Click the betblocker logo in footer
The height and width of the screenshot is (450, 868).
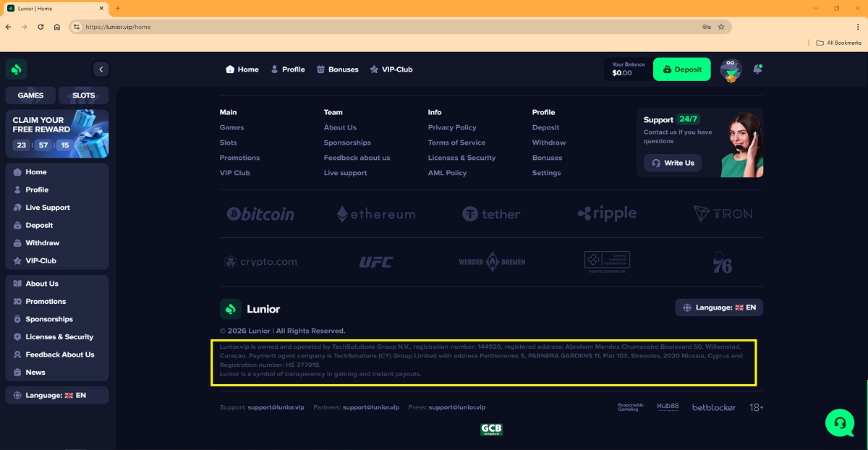coord(713,407)
